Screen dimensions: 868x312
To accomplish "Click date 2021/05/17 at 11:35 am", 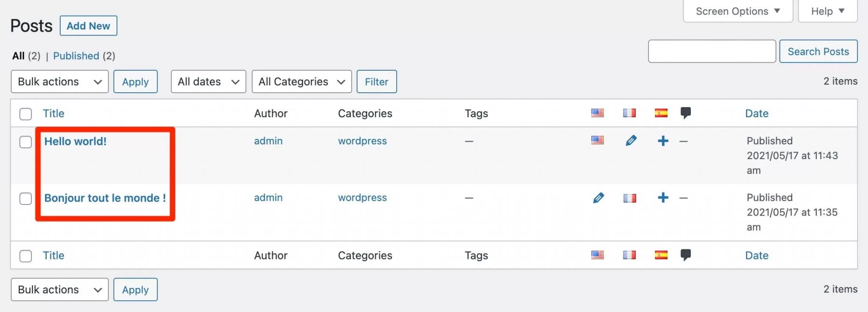I will click(792, 220).
